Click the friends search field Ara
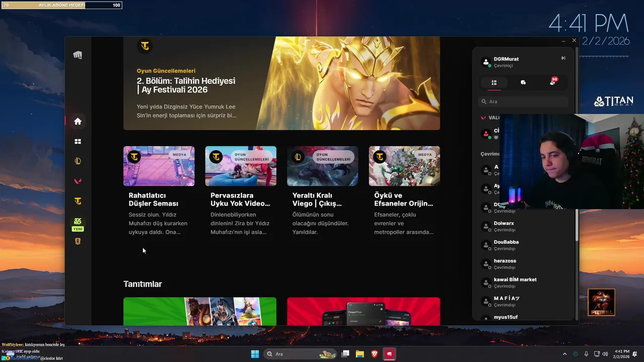The width and height of the screenshot is (644, 362). 523,102
